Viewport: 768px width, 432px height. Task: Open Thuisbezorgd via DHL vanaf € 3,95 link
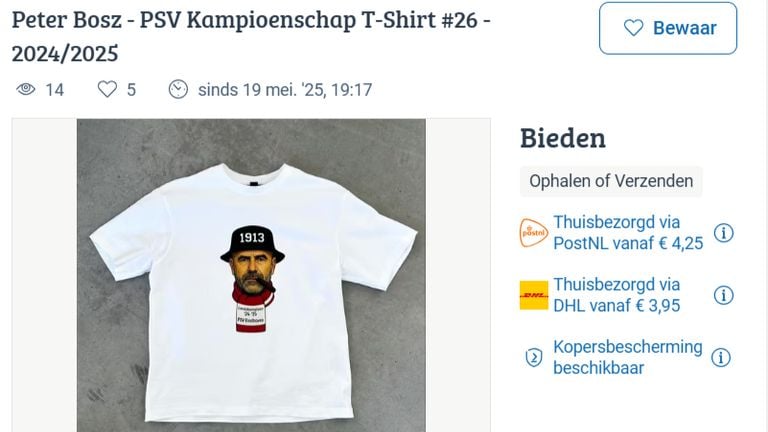617,295
